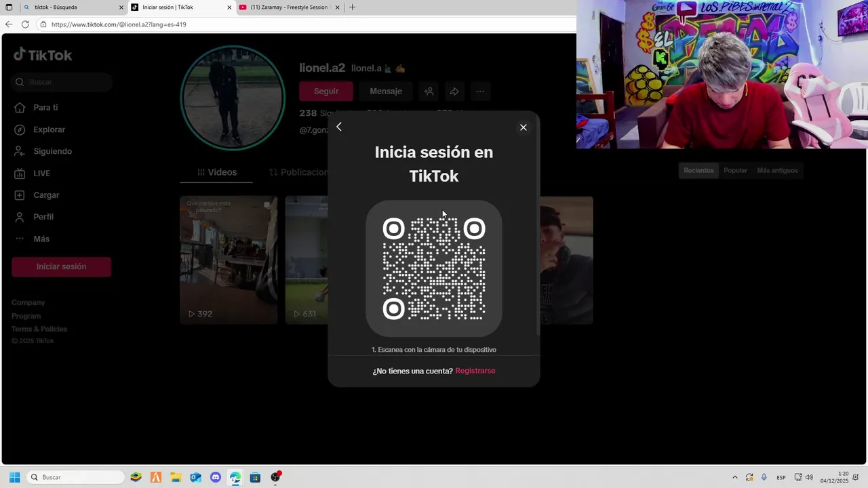Open Microsoft Store from the taskbar
Viewport: 868px width, 488px height.
255,477
